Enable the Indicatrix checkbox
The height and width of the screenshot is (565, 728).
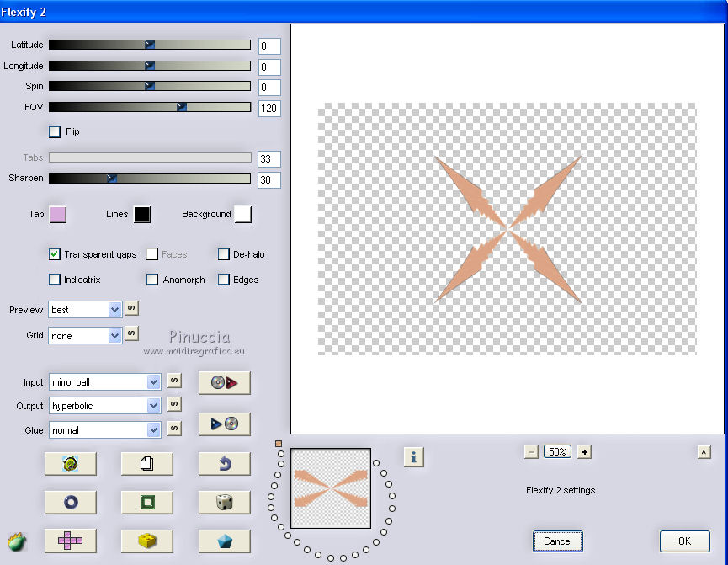point(55,280)
